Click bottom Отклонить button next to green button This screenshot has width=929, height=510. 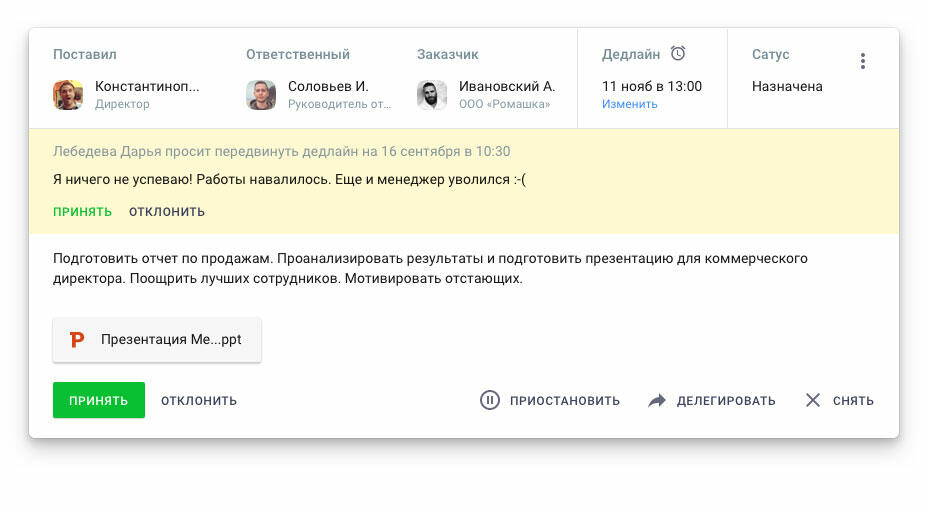tap(199, 401)
